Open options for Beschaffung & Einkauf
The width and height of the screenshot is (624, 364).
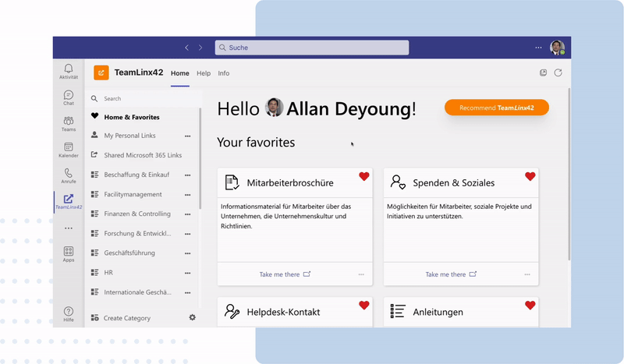click(x=187, y=175)
